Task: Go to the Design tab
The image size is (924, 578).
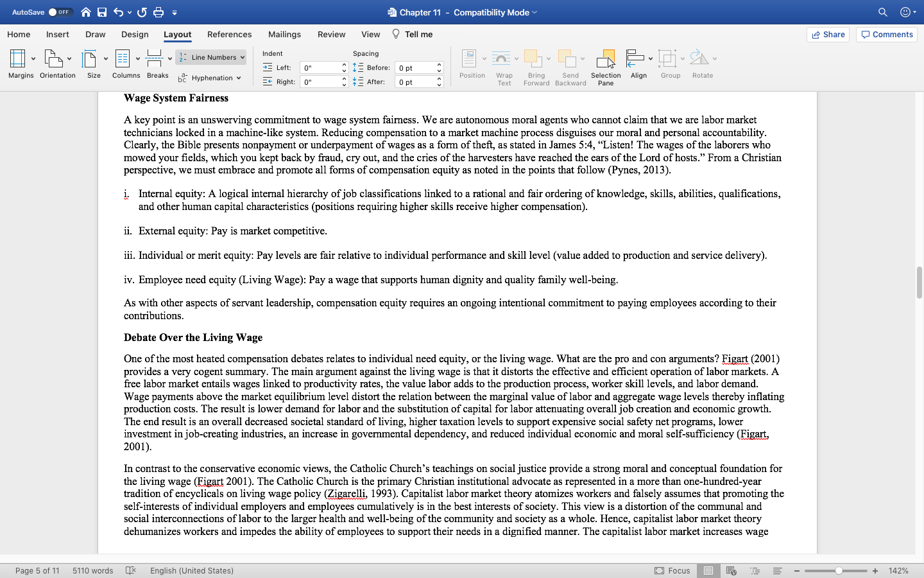Action: (x=135, y=34)
